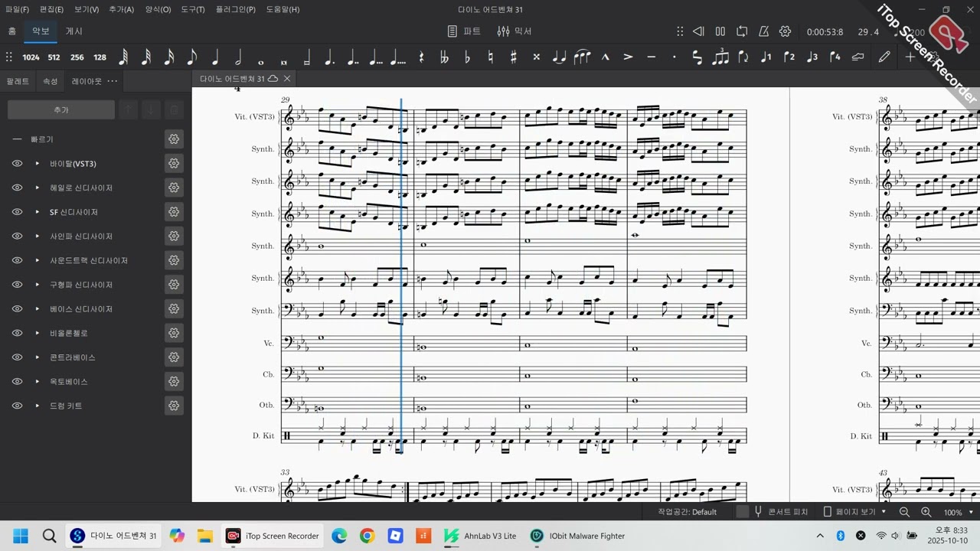Toggle visibility of SF 신디사이저
This screenshot has width=980, height=551.
[17, 212]
